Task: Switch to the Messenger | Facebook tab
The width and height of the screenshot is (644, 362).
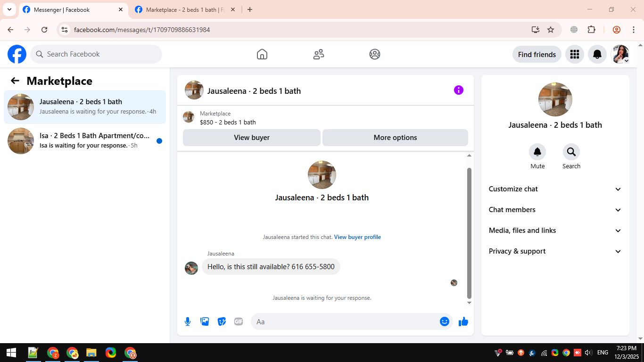Action: [x=73, y=10]
